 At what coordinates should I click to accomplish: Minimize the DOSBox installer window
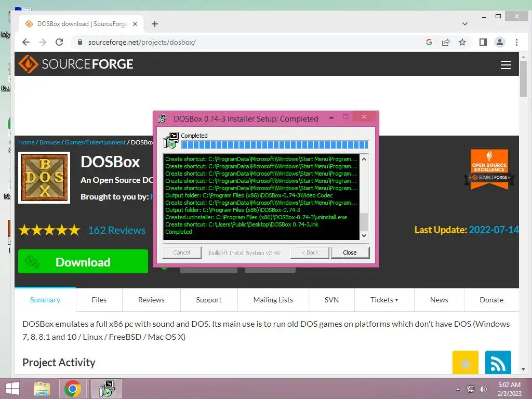click(331, 118)
